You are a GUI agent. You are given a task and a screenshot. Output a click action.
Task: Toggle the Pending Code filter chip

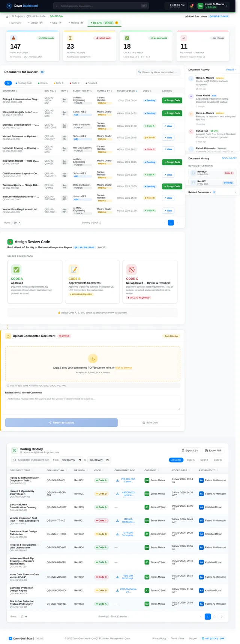[x=24, y=83]
